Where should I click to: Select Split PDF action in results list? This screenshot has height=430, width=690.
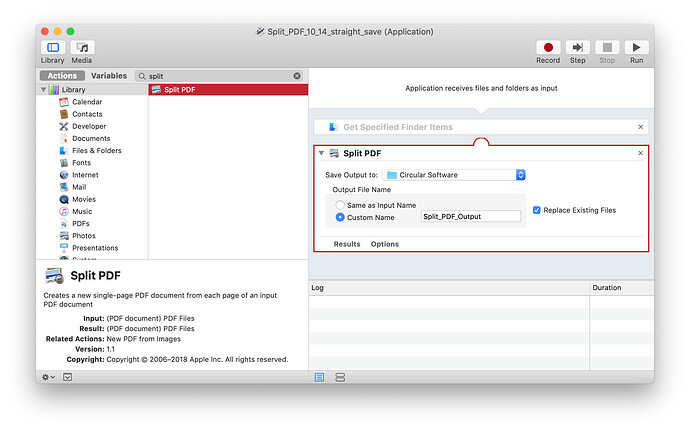click(228, 90)
